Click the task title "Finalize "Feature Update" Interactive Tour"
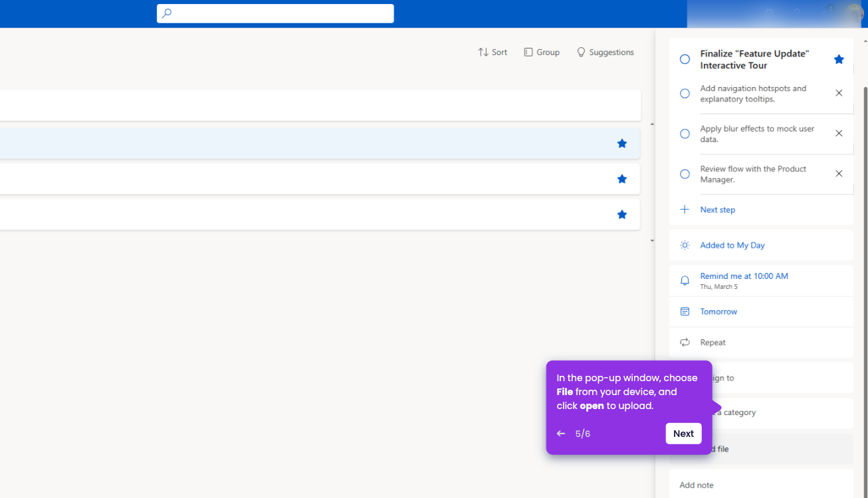This screenshot has width=868, height=498. pos(754,60)
